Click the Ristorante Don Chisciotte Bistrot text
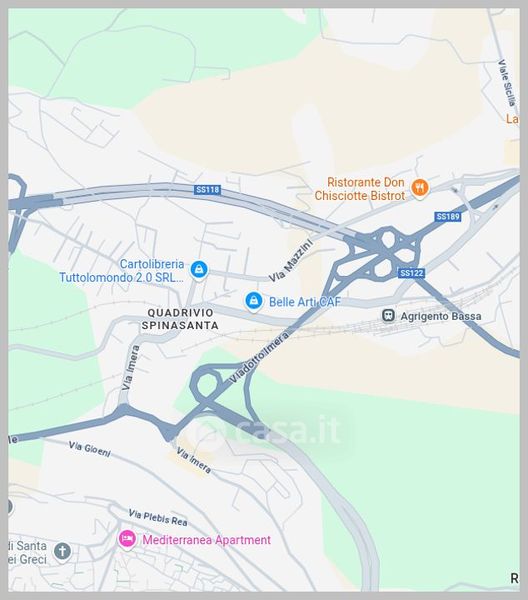 [360, 189]
